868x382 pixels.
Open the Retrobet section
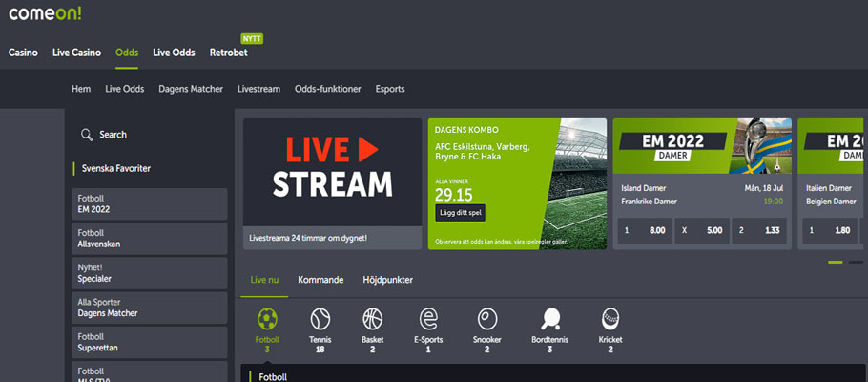point(229,53)
